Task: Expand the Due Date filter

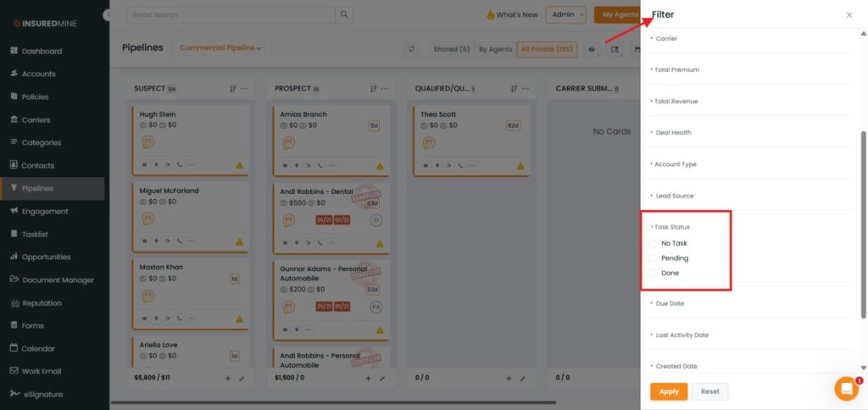Action: point(669,303)
